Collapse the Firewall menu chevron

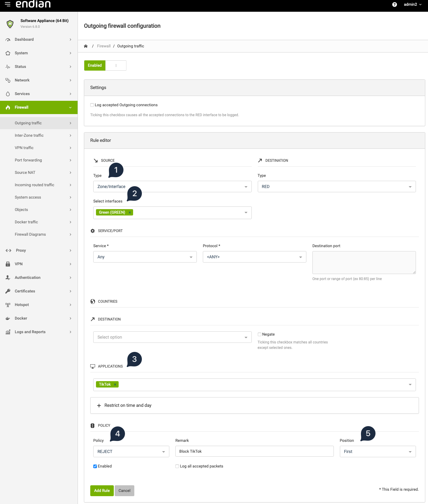(70, 108)
